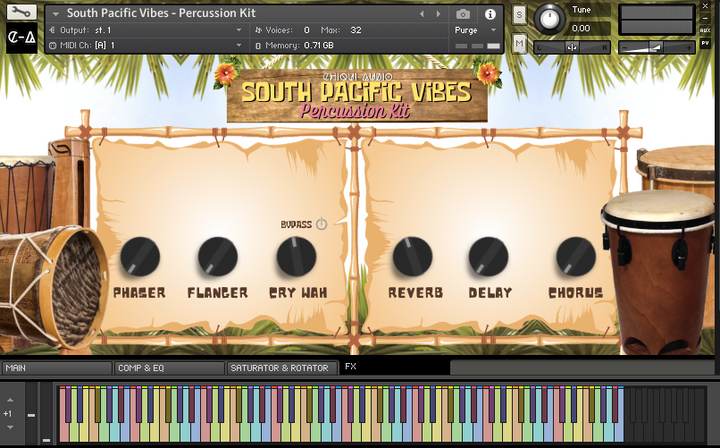Open the instrument name dropdown arrow
This screenshot has width=720, height=448.
coord(56,14)
